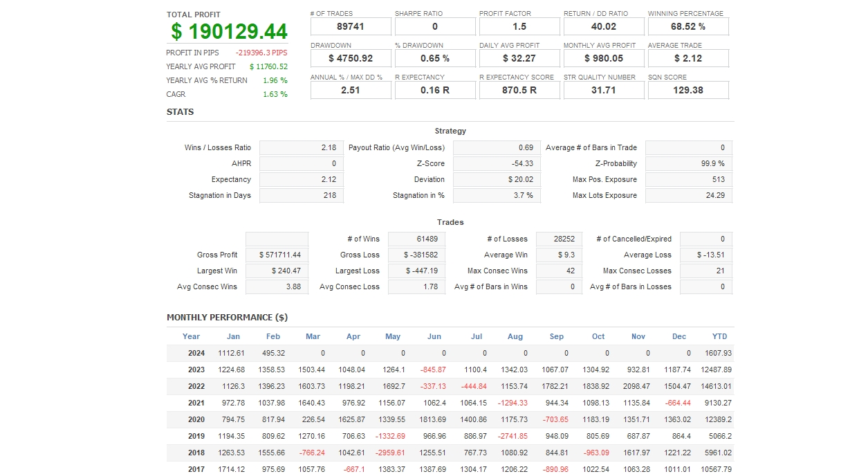Select the Average Loss field $ -13.51

pyautogui.click(x=706, y=255)
